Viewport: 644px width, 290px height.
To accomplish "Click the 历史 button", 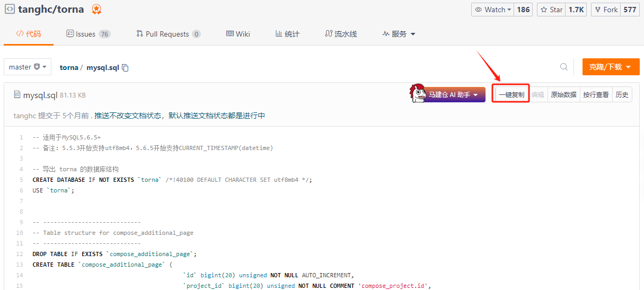I will pyautogui.click(x=622, y=95).
